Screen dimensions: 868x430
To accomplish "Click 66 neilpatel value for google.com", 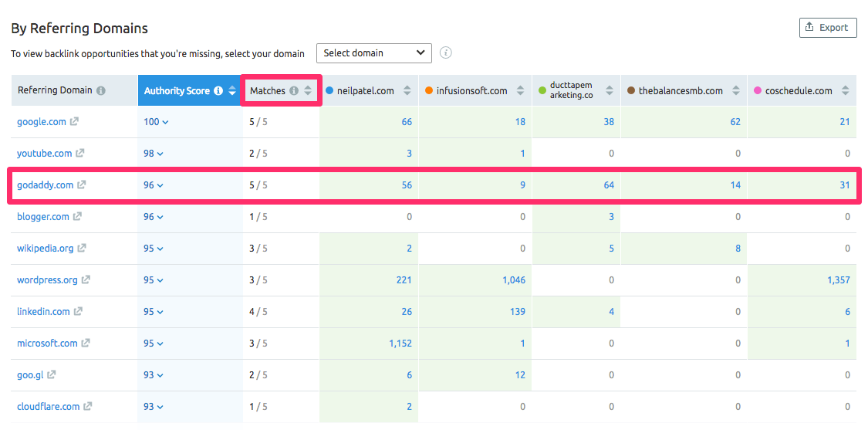I will pyautogui.click(x=407, y=122).
